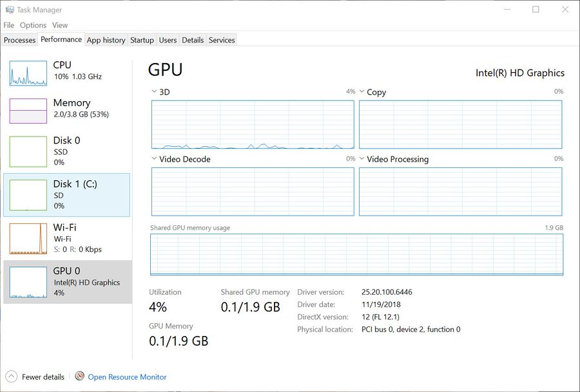Select the Disk 0 SSD graph icon
This screenshot has height=392, width=580.
[28, 151]
